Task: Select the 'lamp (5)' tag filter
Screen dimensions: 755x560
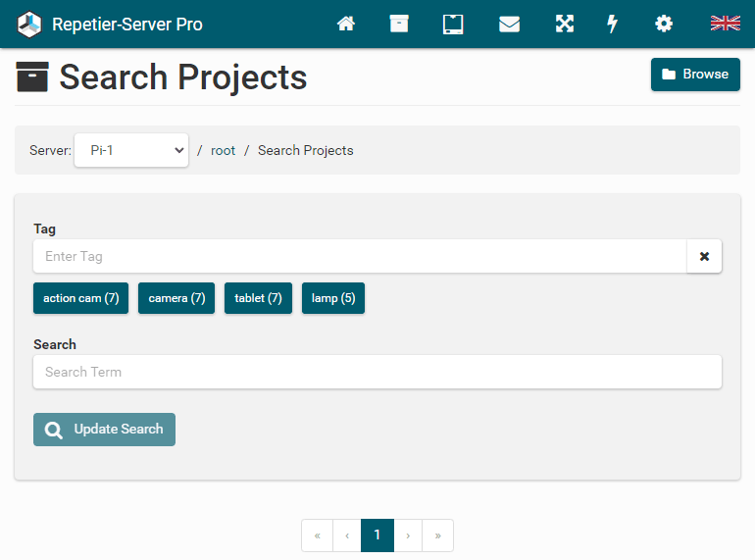Action: tap(333, 298)
